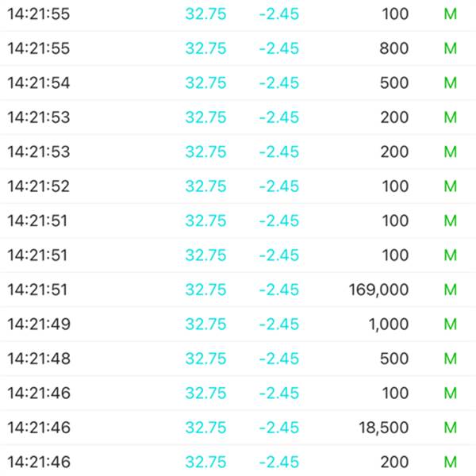
Task: Select the 14:21:54 timestamp
Action: [39, 83]
